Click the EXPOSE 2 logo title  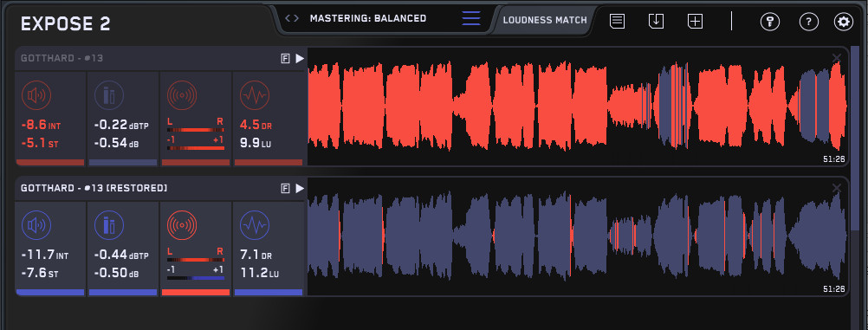[65, 23]
